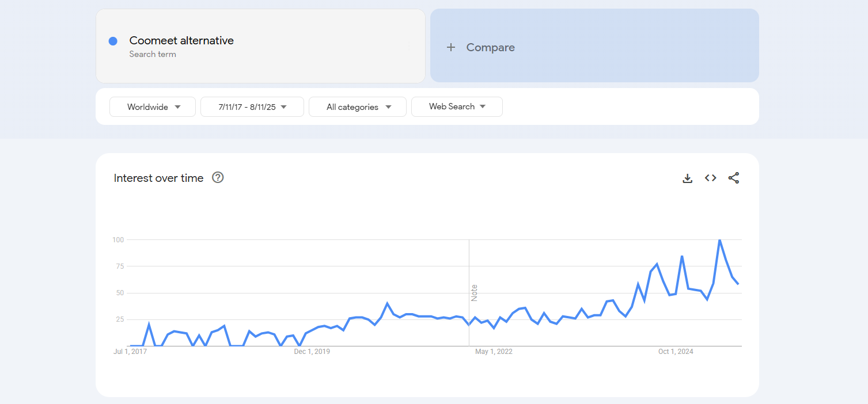Click the Jul 1, 2017 axis label
The height and width of the screenshot is (404, 868).
(130, 352)
